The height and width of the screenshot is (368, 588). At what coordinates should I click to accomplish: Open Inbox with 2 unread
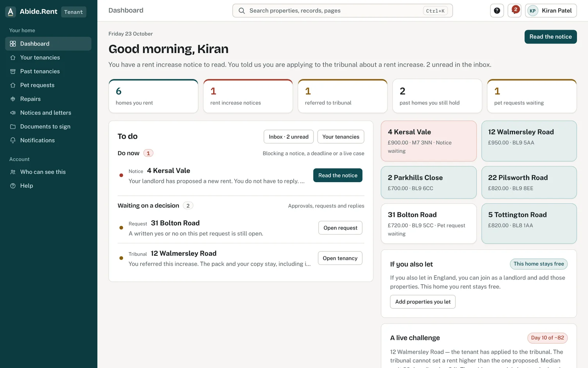pyautogui.click(x=288, y=137)
